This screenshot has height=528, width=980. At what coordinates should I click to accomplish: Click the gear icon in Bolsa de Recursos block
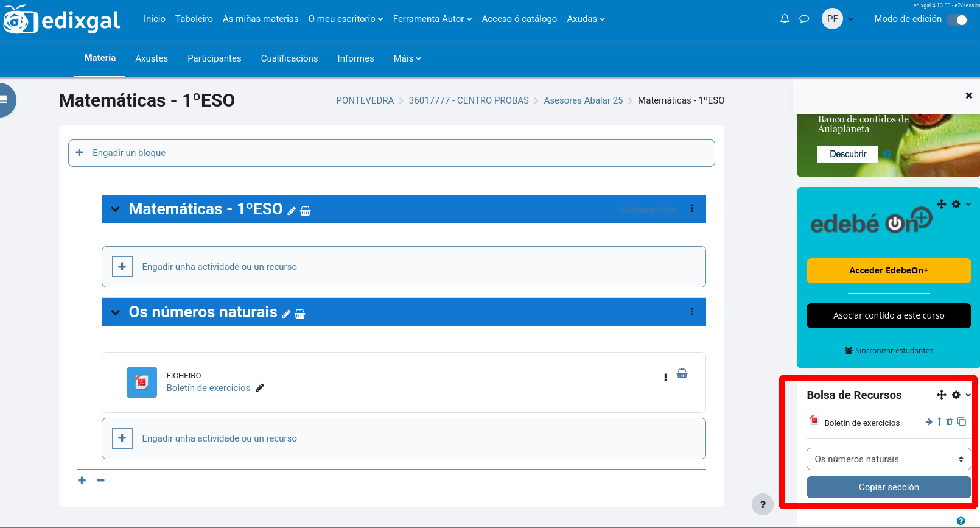(956, 395)
